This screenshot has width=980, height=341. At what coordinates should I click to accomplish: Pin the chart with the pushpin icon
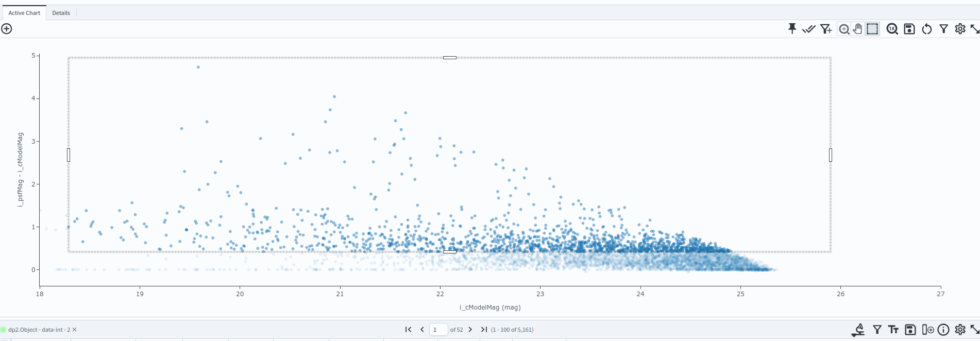[x=792, y=29]
